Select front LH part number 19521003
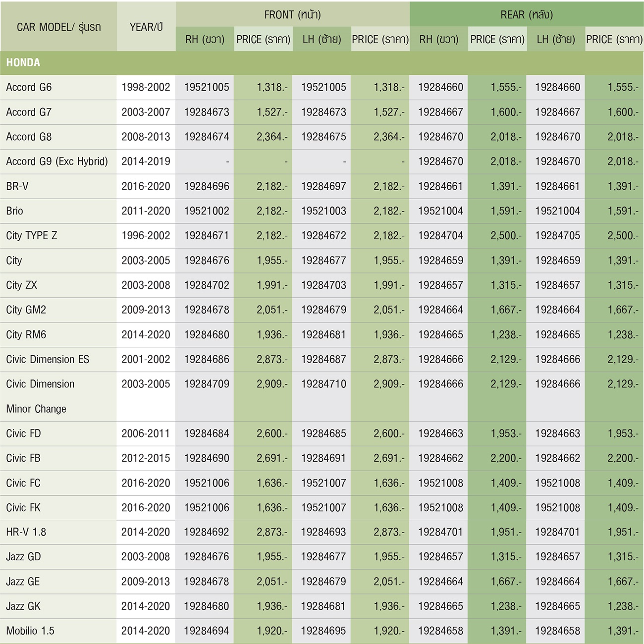Image resolution: width=644 pixels, height=644 pixels. pos(323,211)
